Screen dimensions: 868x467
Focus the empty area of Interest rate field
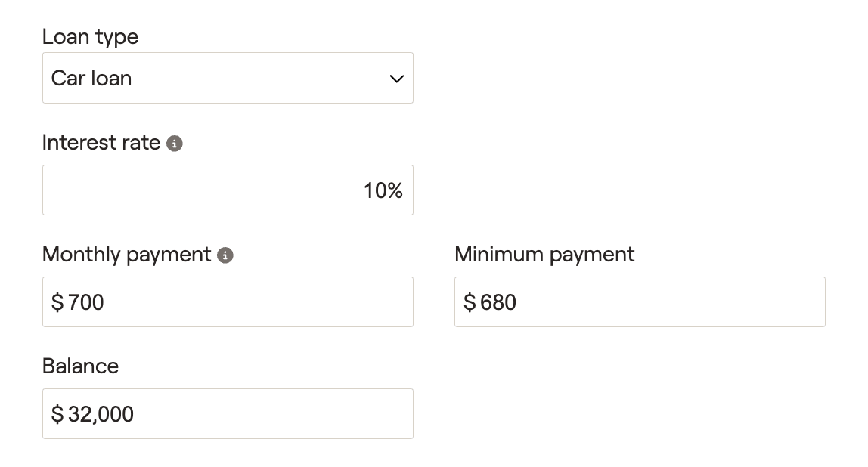[200, 190]
